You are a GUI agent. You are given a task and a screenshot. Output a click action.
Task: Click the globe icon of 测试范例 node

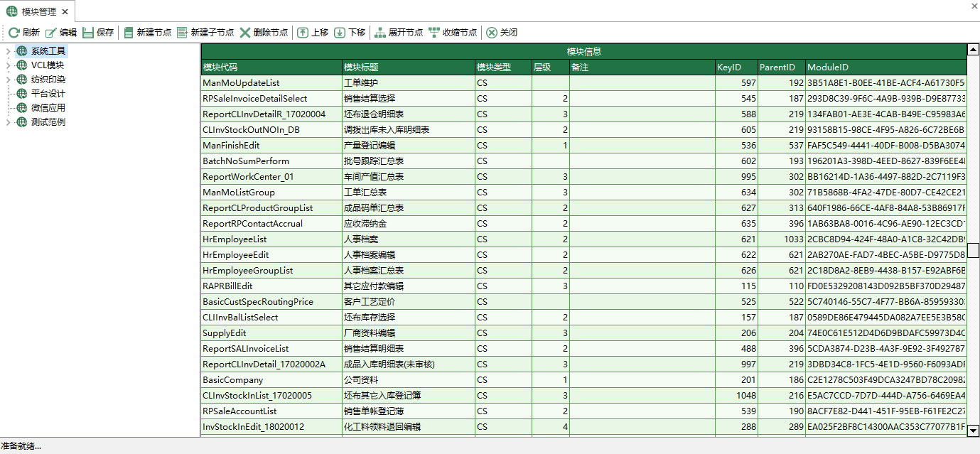(x=21, y=122)
